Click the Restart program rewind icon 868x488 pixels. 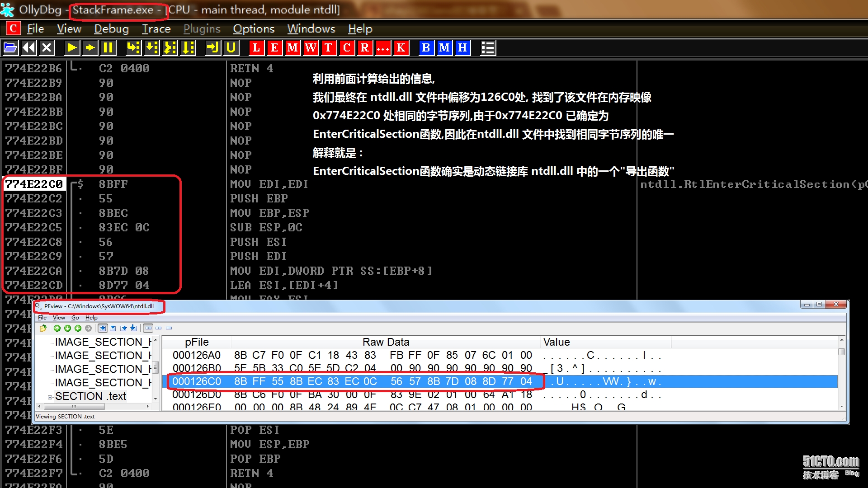[x=29, y=47]
